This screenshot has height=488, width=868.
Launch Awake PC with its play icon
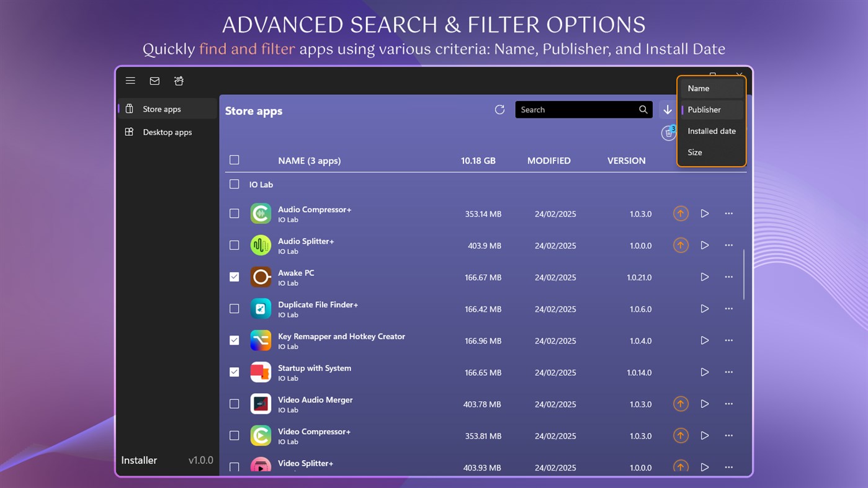705,277
